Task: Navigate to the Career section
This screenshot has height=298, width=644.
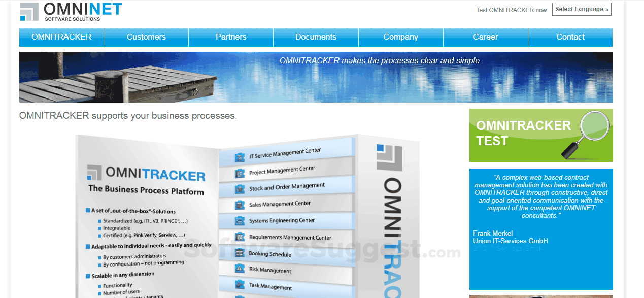Action: [x=485, y=37]
